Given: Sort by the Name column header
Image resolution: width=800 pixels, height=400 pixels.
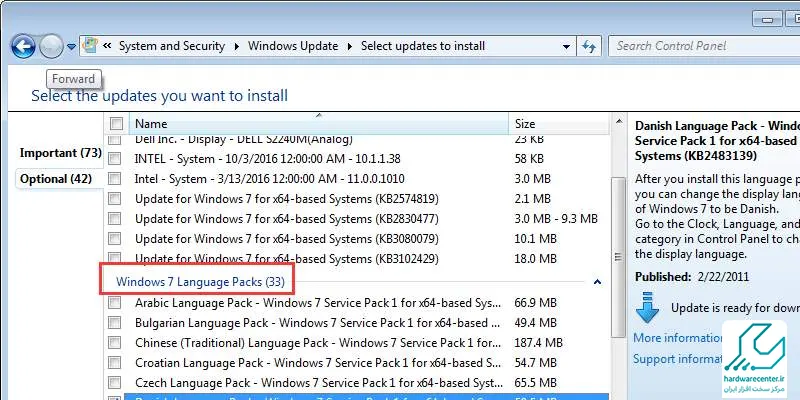Looking at the screenshot, I should click(319, 123).
